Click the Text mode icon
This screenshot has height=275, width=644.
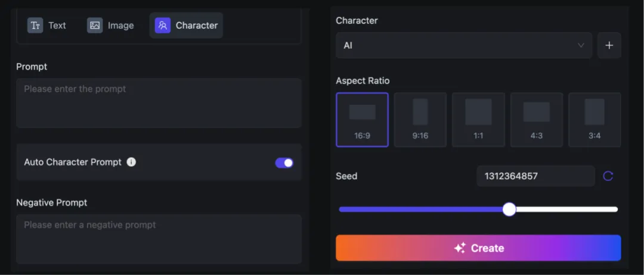click(x=35, y=26)
